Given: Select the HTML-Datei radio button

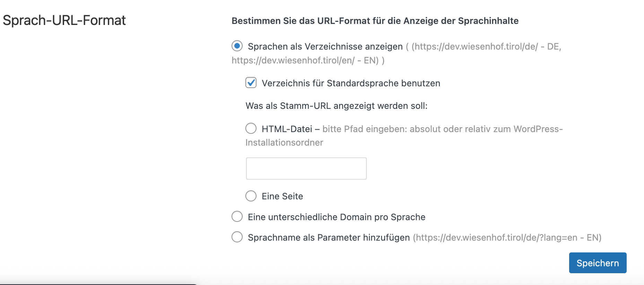Looking at the screenshot, I should pyautogui.click(x=251, y=128).
